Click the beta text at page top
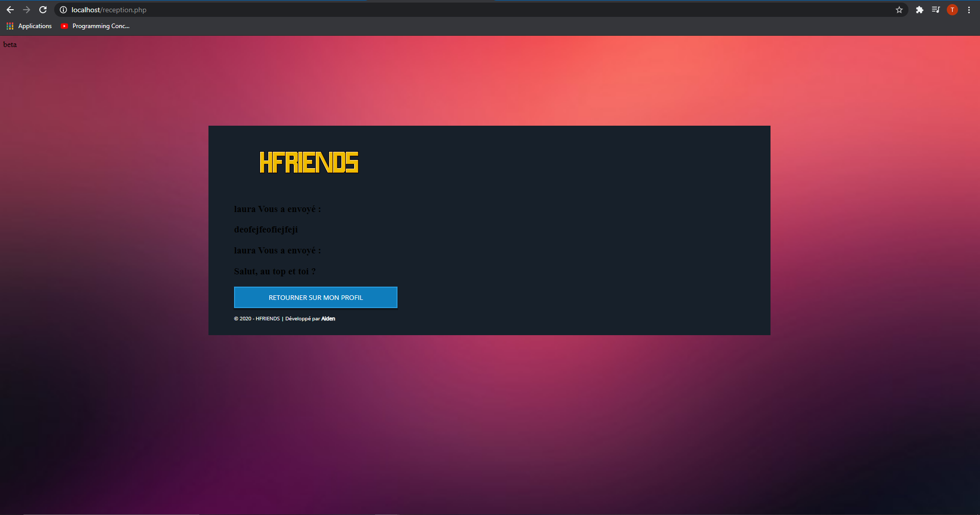This screenshot has height=515, width=980. tap(10, 44)
